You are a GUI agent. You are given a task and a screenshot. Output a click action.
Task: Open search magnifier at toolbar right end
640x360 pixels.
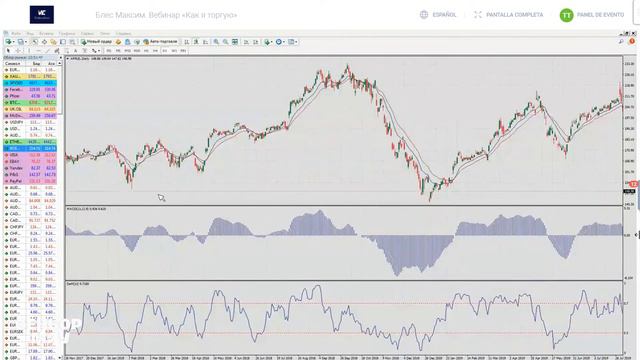coord(621,42)
